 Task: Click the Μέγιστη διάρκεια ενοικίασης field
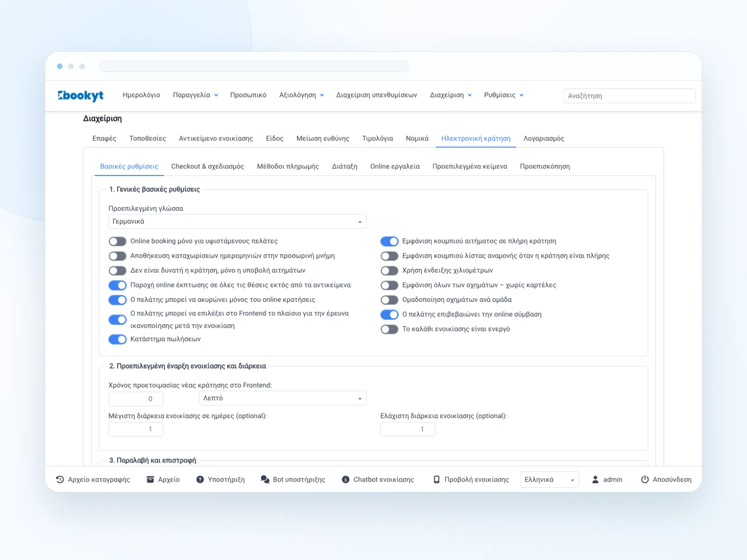coord(136,429)
